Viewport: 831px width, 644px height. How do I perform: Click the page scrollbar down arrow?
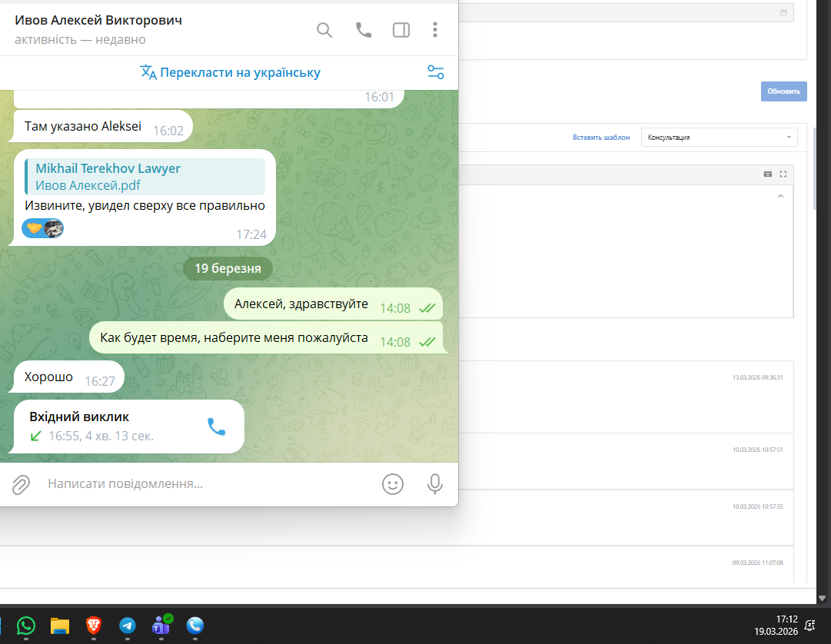click(x=822, y=598)
